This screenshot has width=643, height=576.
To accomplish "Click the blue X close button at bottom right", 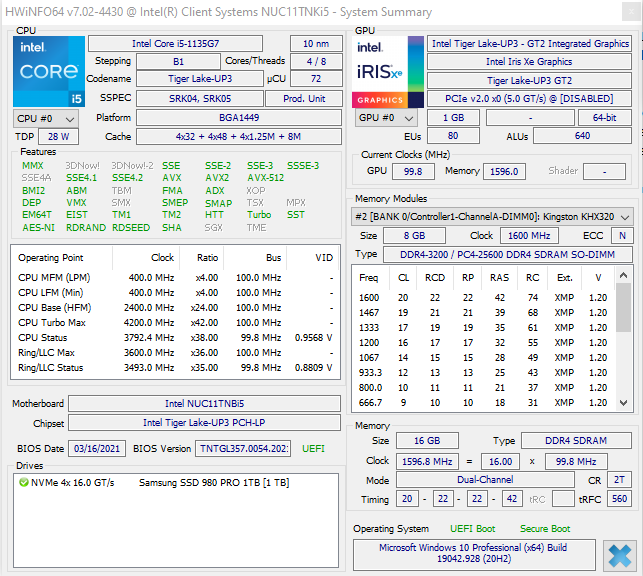I will coord(620,556).
